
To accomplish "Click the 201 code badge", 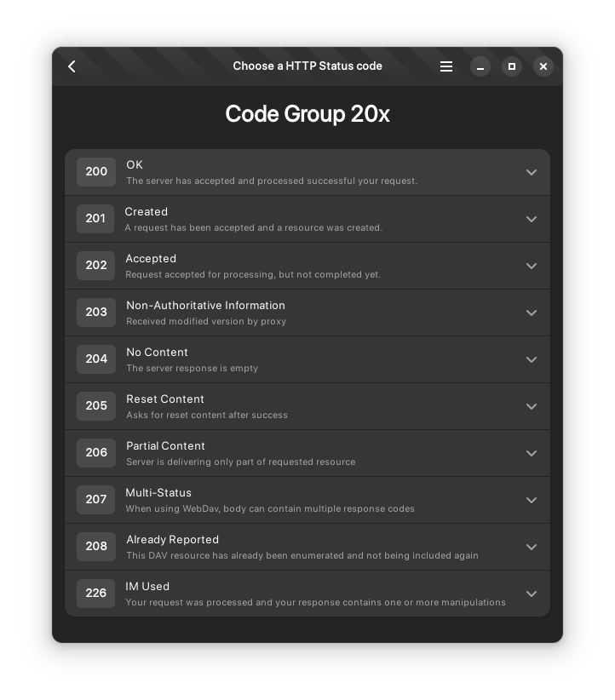I will click(x=95, y=219).
